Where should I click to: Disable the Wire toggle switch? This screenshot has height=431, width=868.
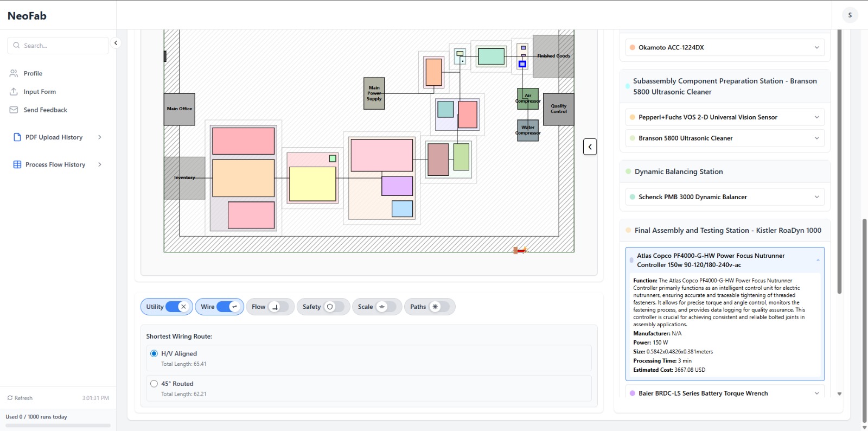pyautogui.click(x=229, y=307)
